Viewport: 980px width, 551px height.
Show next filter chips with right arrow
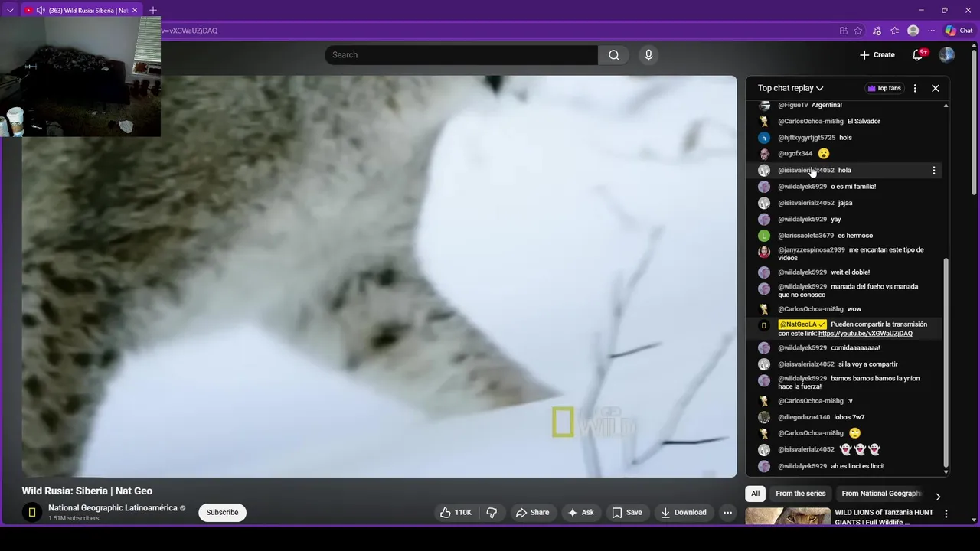938,497
